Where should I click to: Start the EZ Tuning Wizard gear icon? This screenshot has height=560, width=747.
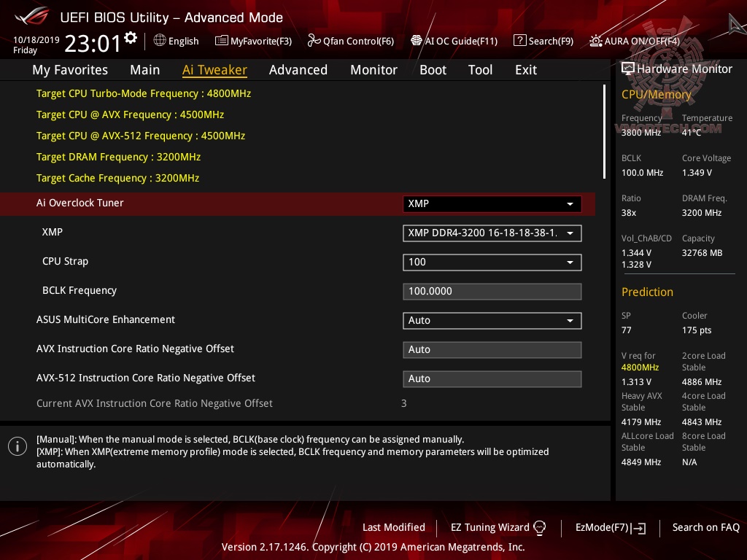coord(540,527)
